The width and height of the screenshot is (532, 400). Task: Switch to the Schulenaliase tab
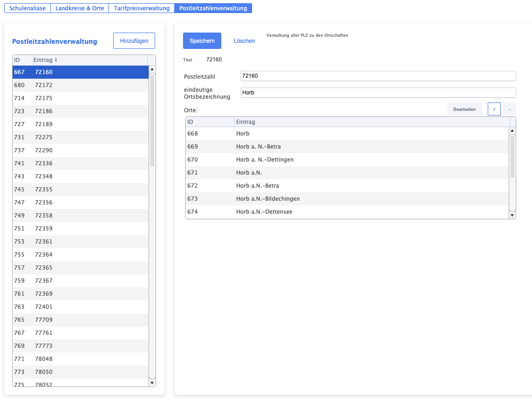[x=27, y=8]
